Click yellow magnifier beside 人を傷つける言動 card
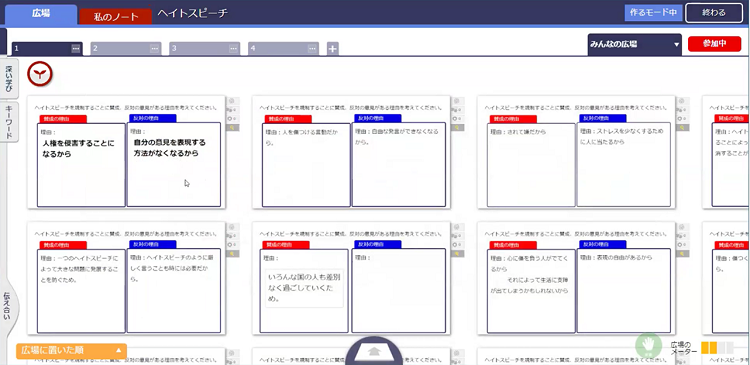Viewport: 750px width, 365px height. (457, 127)
